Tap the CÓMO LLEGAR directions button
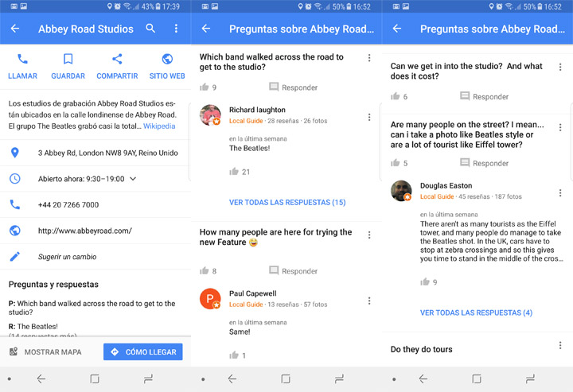This screenshot has width=573, height=392. pyautogui.click(x=143, y=352)
